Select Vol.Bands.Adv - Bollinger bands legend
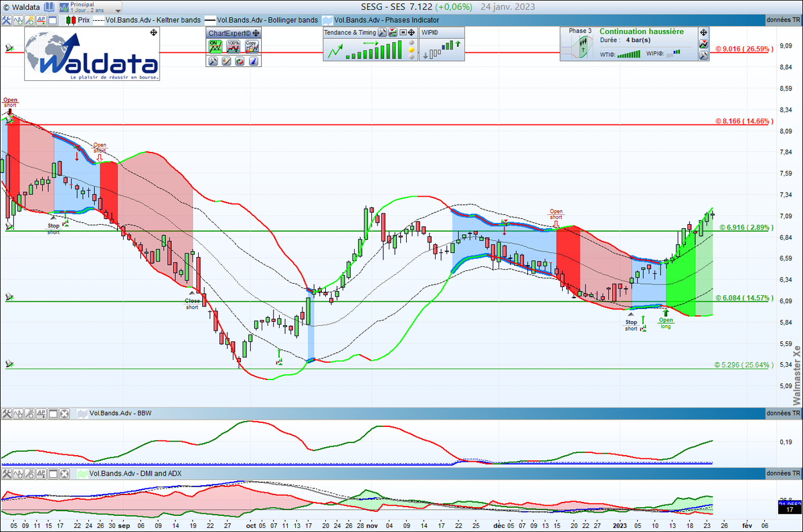The height and width of the screenshot is (532, 803). pyautogui.click(x=261, y=20)
